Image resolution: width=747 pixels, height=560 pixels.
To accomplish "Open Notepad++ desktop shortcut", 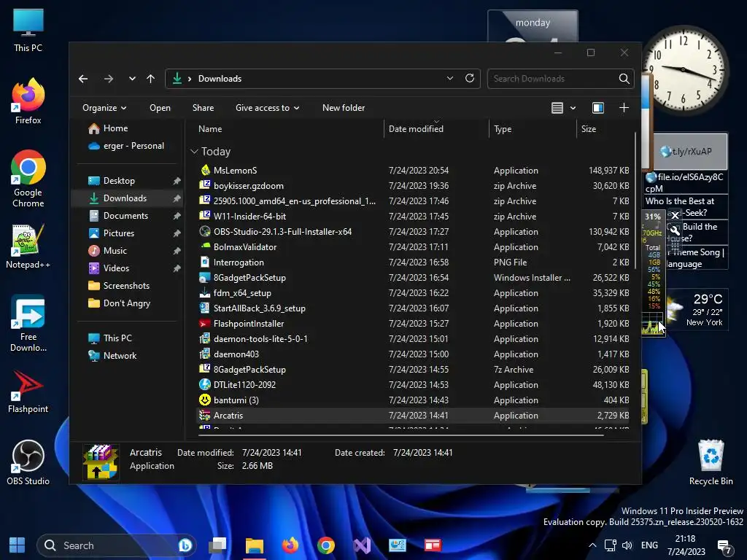I will tap(28, 246).
